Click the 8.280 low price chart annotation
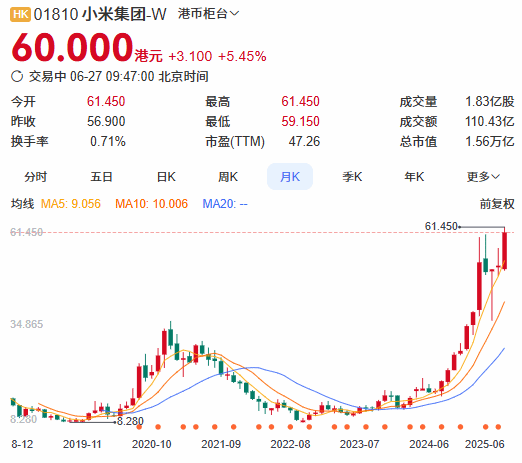 tap(130, 421)
